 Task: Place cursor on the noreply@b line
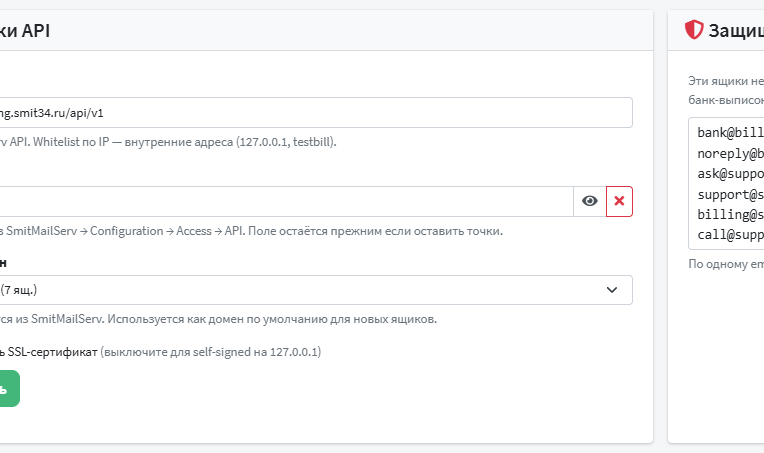pos(730,153)
